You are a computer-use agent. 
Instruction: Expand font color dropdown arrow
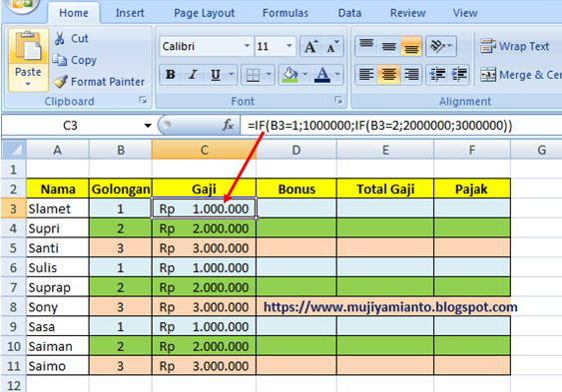337,75
